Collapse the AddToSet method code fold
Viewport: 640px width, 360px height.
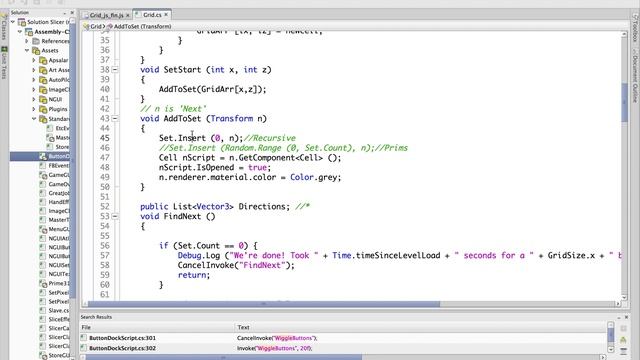115,118
